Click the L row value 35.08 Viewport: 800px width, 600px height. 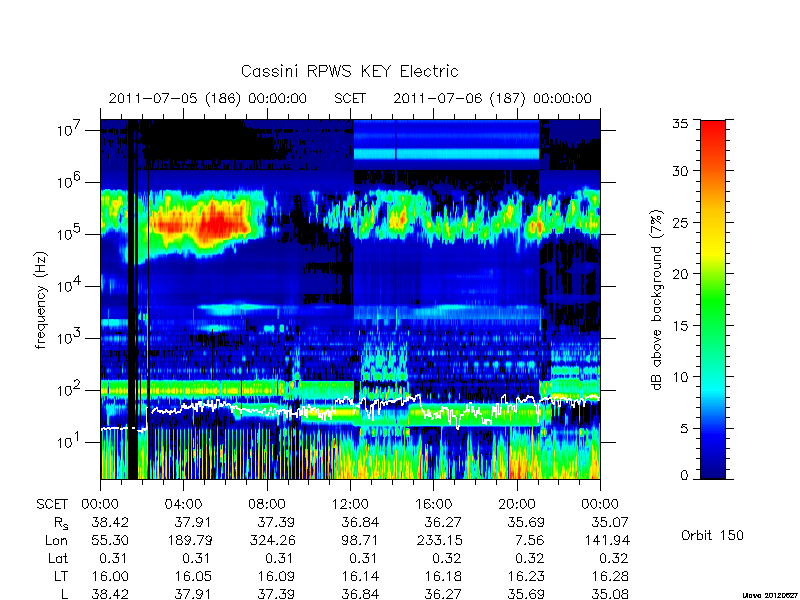(610, 594)
